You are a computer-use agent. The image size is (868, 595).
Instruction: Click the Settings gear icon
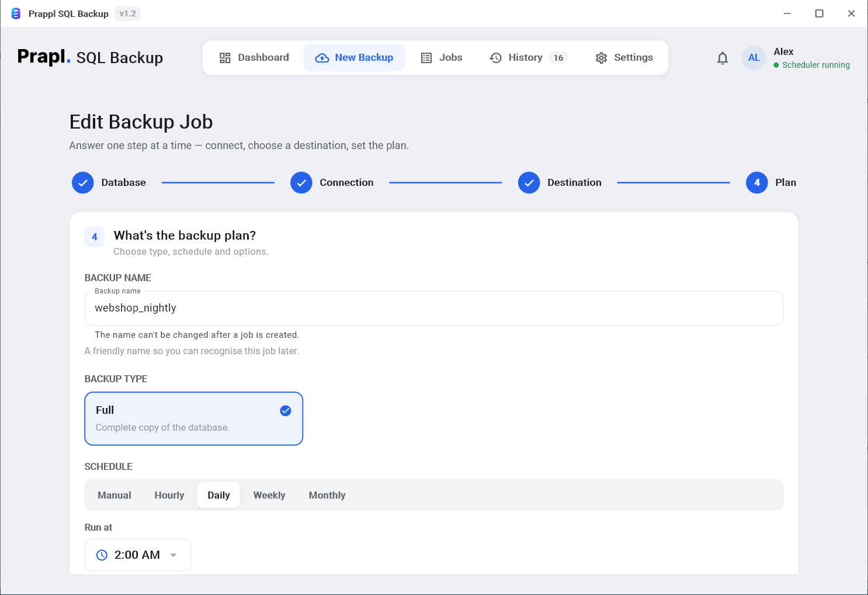[x=602, y=58]
